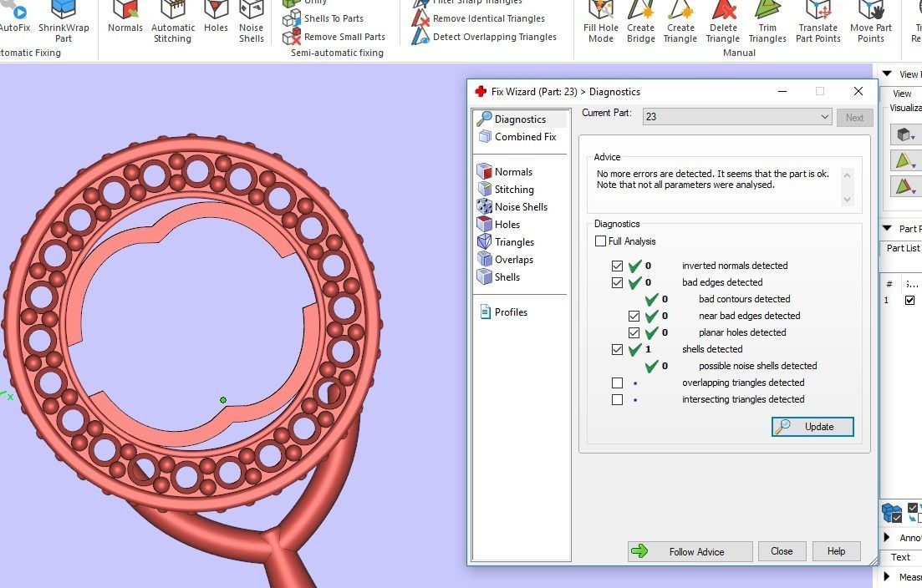Open the Diagnostics page in Fix Wizard

click(520, 119)
